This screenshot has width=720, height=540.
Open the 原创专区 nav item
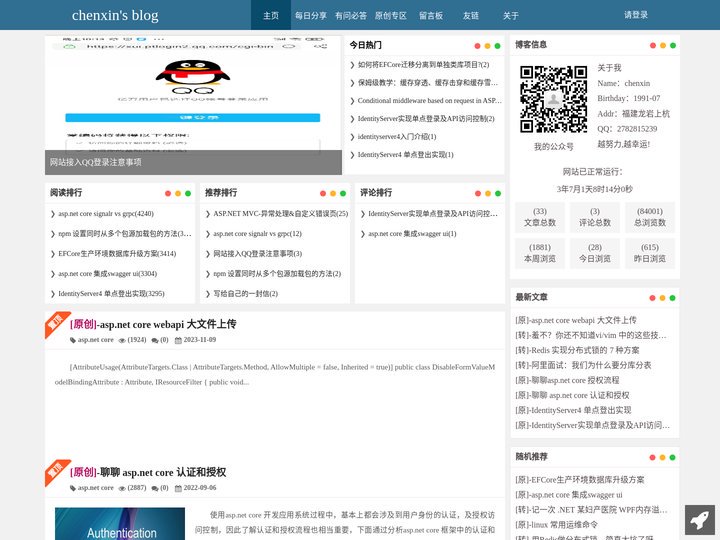coord(391,15)
